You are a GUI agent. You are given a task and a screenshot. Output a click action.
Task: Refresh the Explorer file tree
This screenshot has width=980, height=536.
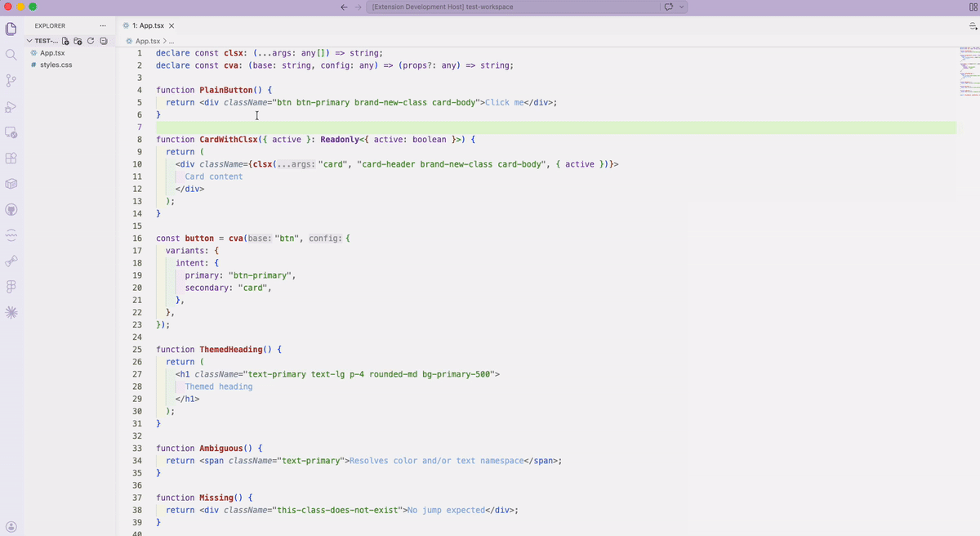(x=91, y=41)
